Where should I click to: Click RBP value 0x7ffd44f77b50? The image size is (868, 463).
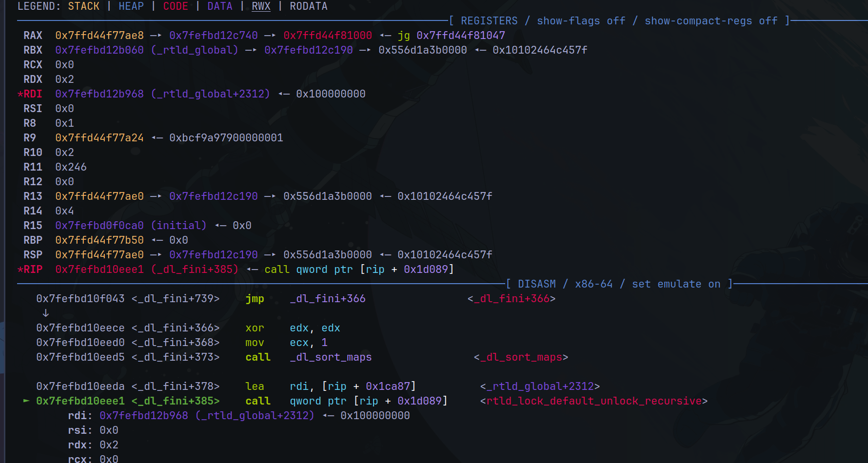pyautogui.click(x=99, y=240)
